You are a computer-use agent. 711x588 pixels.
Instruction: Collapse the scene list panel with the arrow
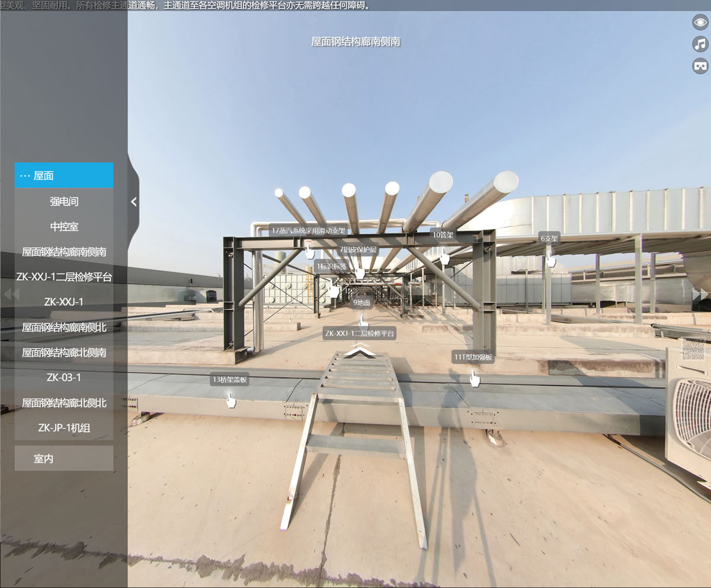(x=133, y=201)
